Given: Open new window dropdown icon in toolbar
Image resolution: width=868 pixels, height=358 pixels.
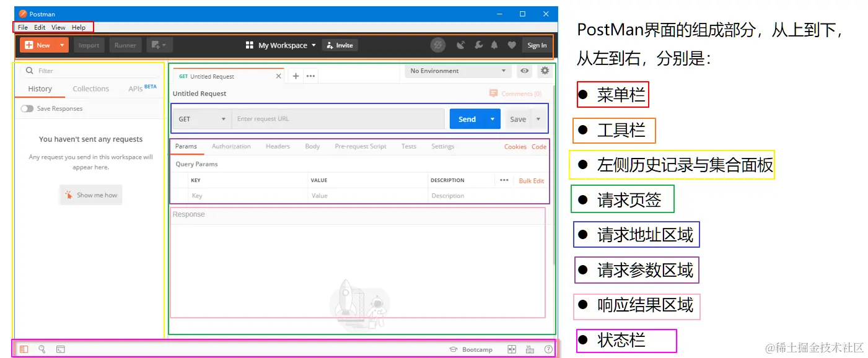Looking at the screenshot, I should tap(159, 45).
